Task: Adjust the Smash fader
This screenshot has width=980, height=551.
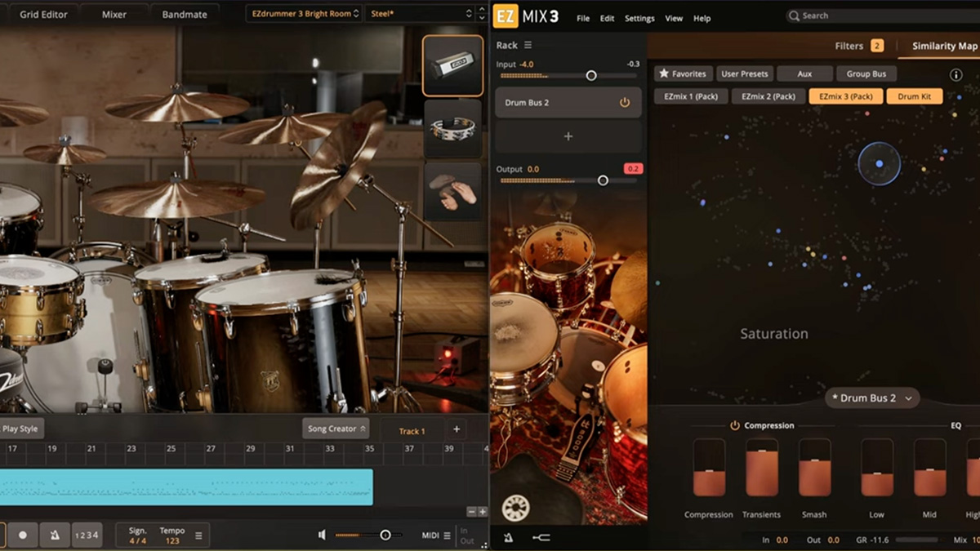Action: [814, 468]
